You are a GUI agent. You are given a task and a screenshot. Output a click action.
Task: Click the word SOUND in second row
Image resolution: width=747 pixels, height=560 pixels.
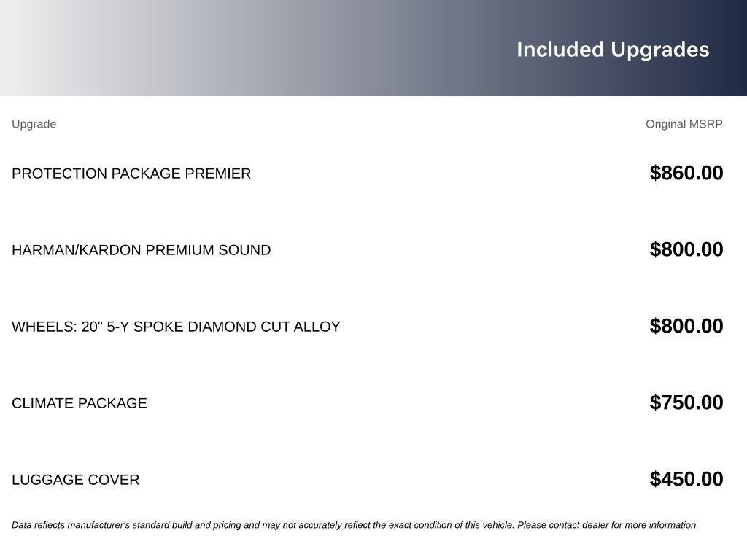point(244,251)
